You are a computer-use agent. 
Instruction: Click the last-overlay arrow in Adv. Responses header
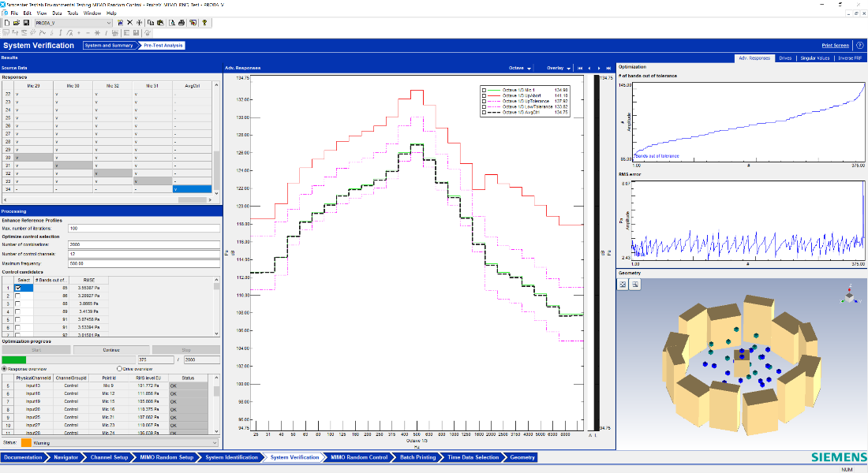(608, 69)
